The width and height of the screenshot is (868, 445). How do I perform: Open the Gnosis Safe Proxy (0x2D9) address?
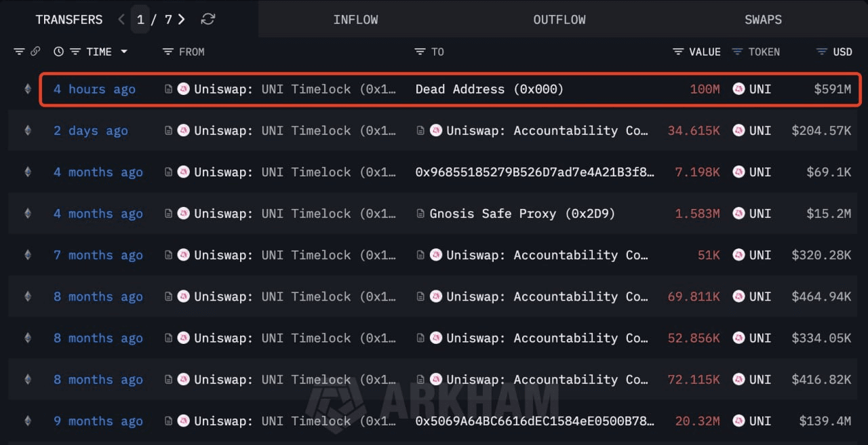(522, 213)
